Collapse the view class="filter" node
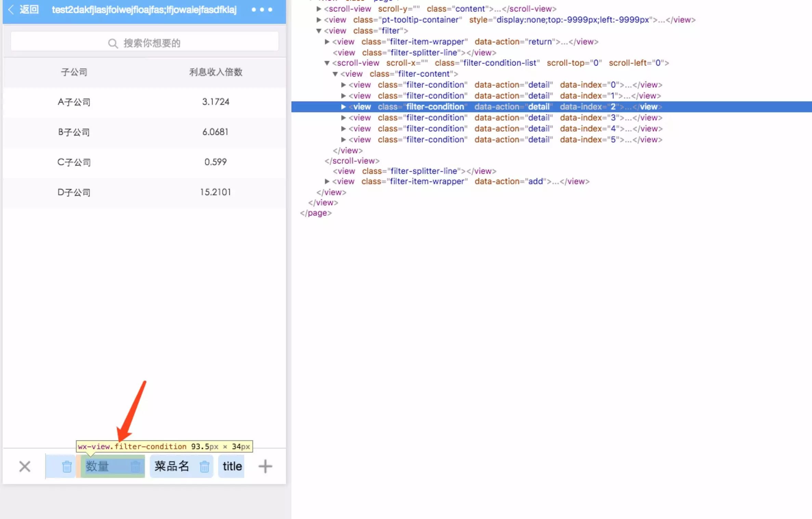Screen dimensions: 812x519 click(x=319, y=31)
